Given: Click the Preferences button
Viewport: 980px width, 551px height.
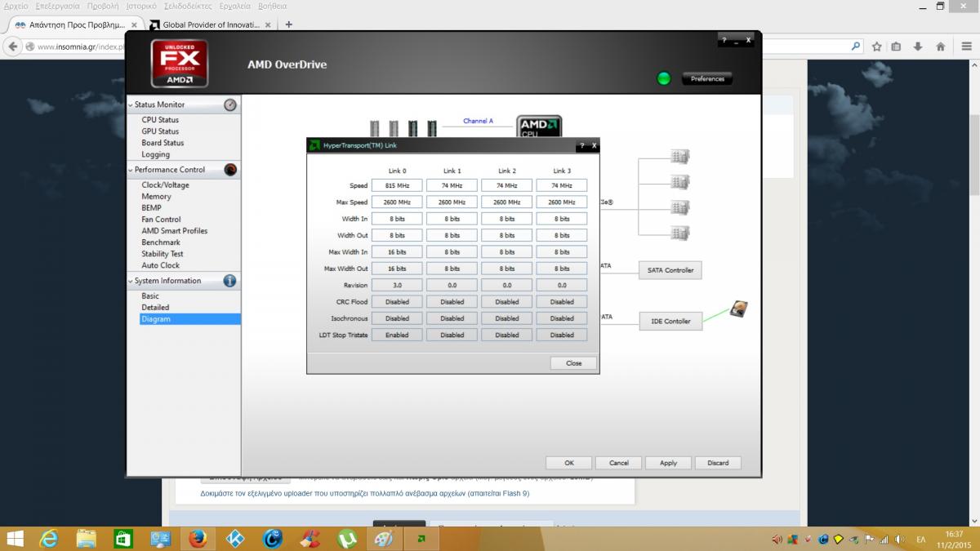Looking at the screenshot, I should click(x=707, y=79).
